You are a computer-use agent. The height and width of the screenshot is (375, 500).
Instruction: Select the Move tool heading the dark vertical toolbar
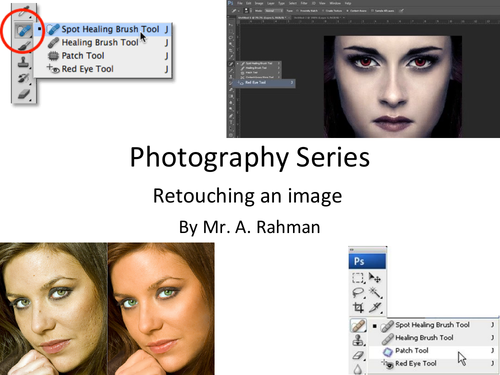pos(231,25)
